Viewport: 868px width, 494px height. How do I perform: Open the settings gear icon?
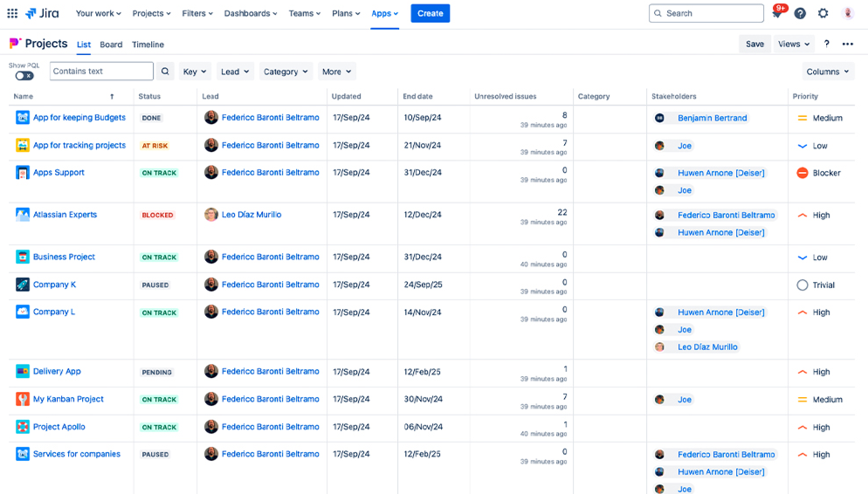[x=823, y=13]
